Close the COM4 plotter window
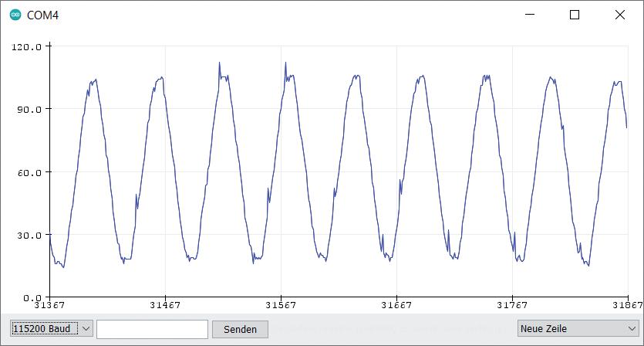This screenshot has width=644, height=346. click(x=620, y=15)
